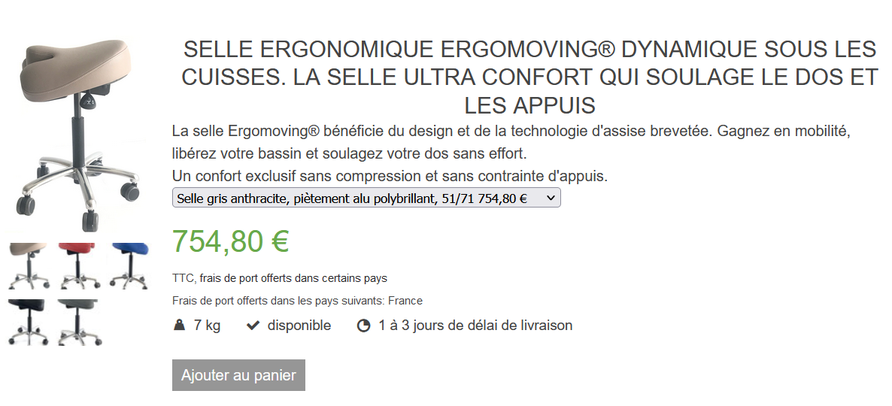Click the '7 kg' weight label
Viewport: 892px width, 406px height.
207,325
